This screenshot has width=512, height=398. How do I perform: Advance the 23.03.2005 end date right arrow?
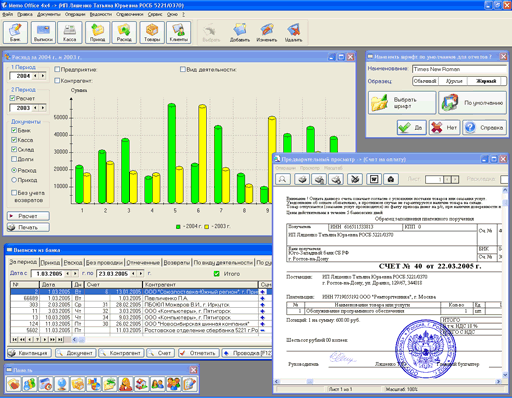pyautogui.click(x=141, y=274)
